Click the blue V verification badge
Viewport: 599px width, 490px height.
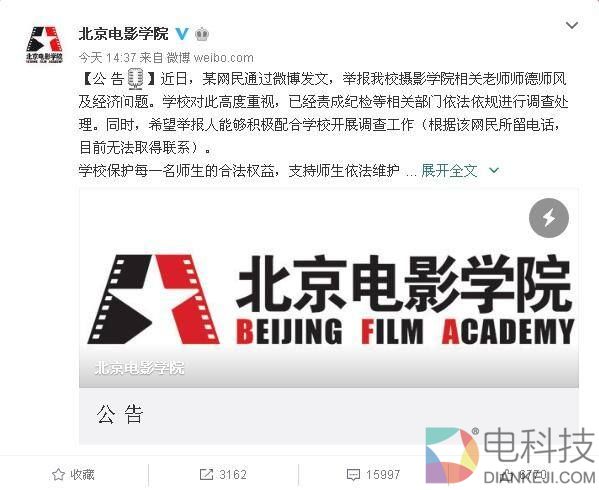coord(182,34)
